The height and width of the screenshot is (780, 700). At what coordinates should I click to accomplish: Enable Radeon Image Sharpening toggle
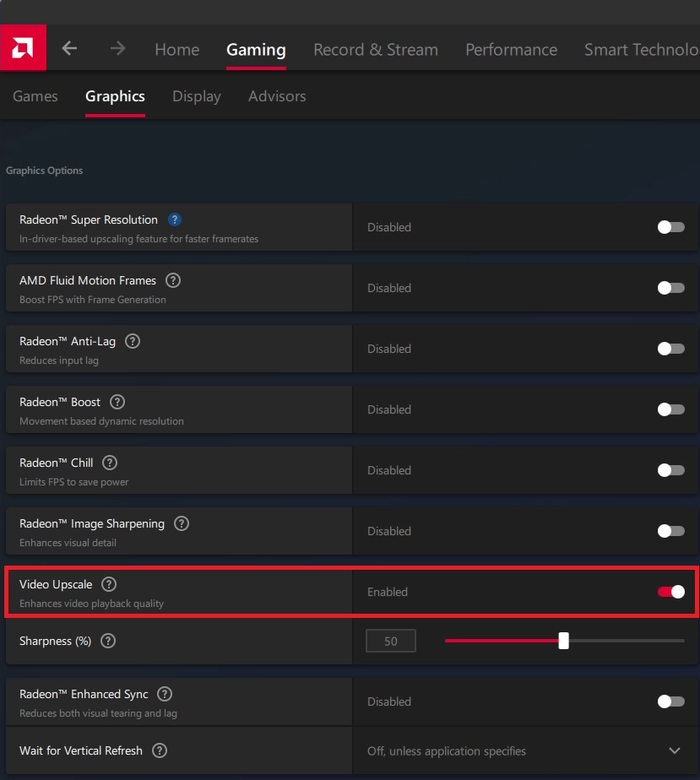click(x=670, y=531)
